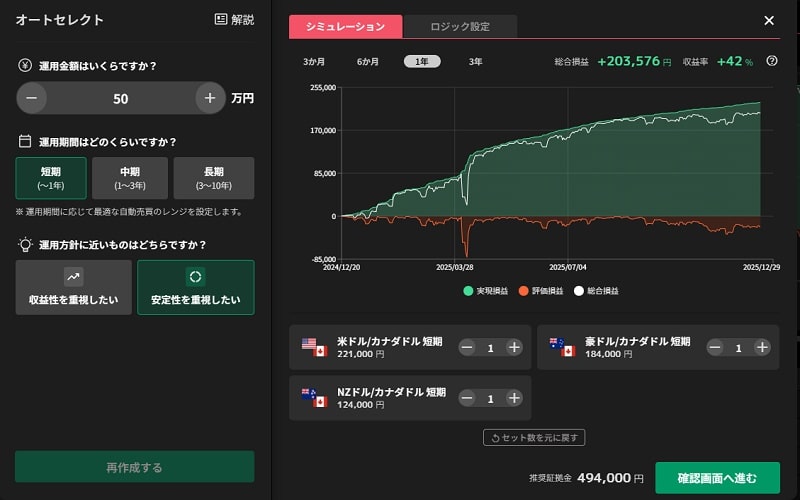This screenshot has width=800, height=500.
Task: Switch to the ロジック設定 tab
Action: click(x=460, y=27)
